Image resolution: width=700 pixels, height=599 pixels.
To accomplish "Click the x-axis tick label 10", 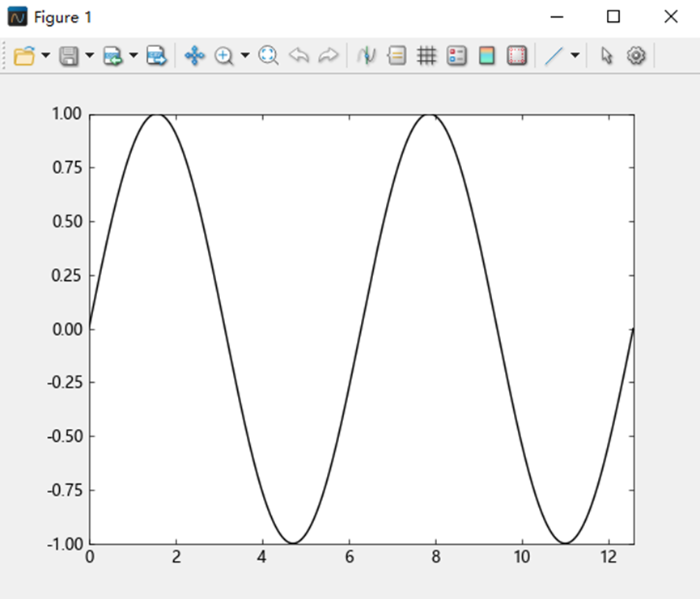I will click(521, 557).
